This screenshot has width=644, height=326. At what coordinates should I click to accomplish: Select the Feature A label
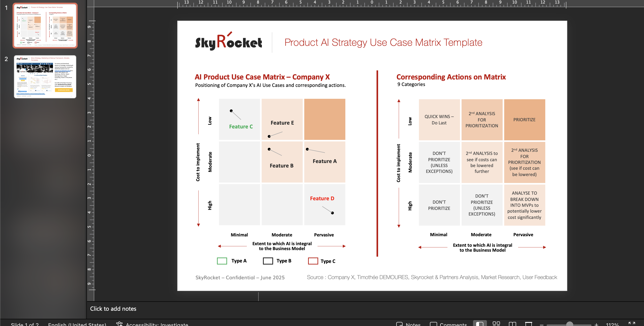click(x=324, y=161)
